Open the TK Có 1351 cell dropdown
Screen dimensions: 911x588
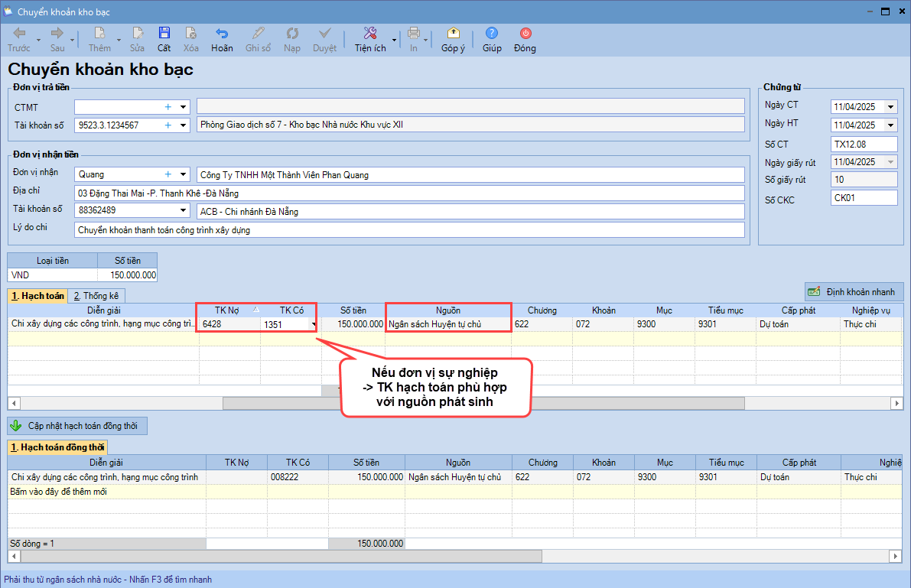(x=314, y=324)
